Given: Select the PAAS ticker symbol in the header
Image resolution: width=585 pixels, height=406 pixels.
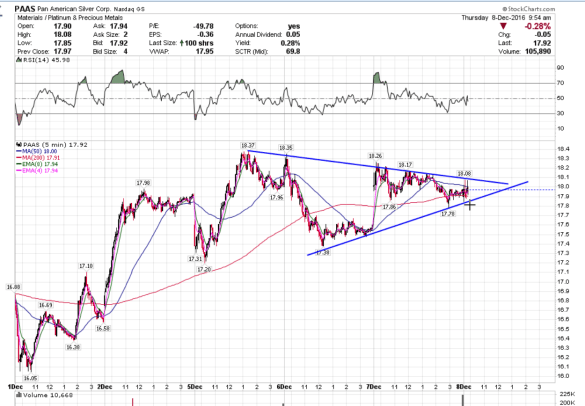Looking at the screenshot, I should [x=25, y=9].
